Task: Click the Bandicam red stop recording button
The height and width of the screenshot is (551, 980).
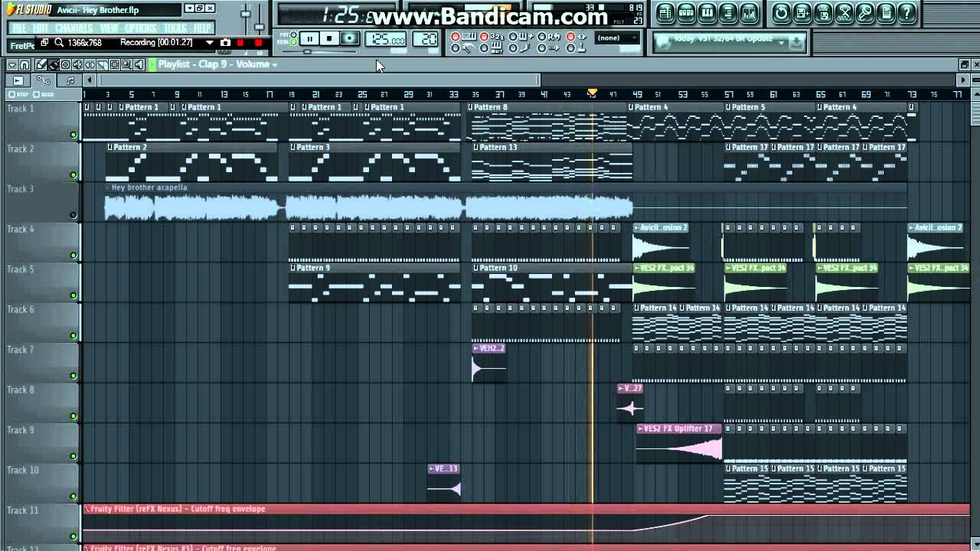Action: pos(258,43)
